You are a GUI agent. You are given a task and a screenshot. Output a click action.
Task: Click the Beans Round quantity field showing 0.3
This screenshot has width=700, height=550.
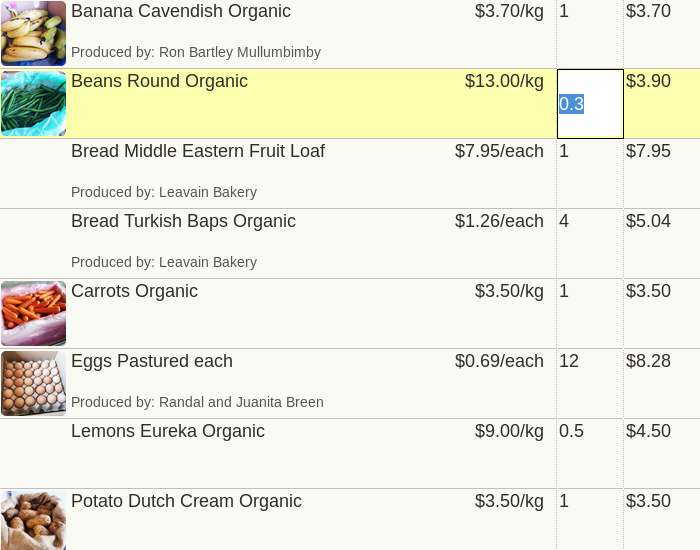pyautogui.click(x=590, y=104)
